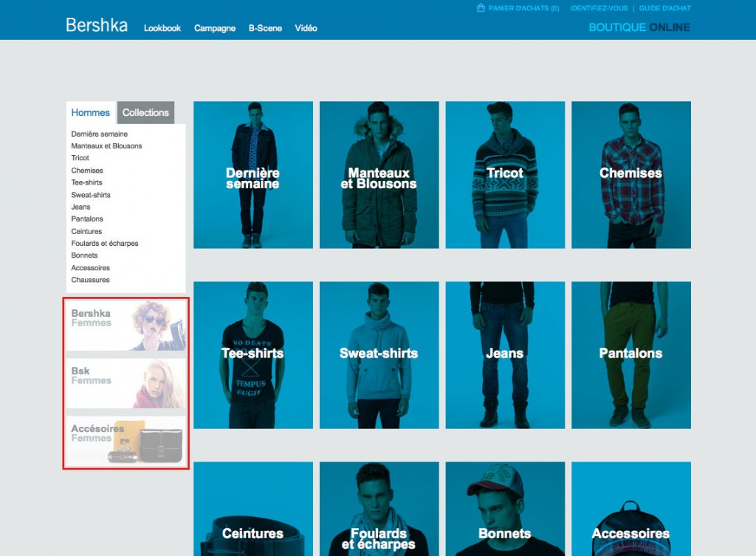
Task: Open the Guide d'achat link
Action: [665, 8]
